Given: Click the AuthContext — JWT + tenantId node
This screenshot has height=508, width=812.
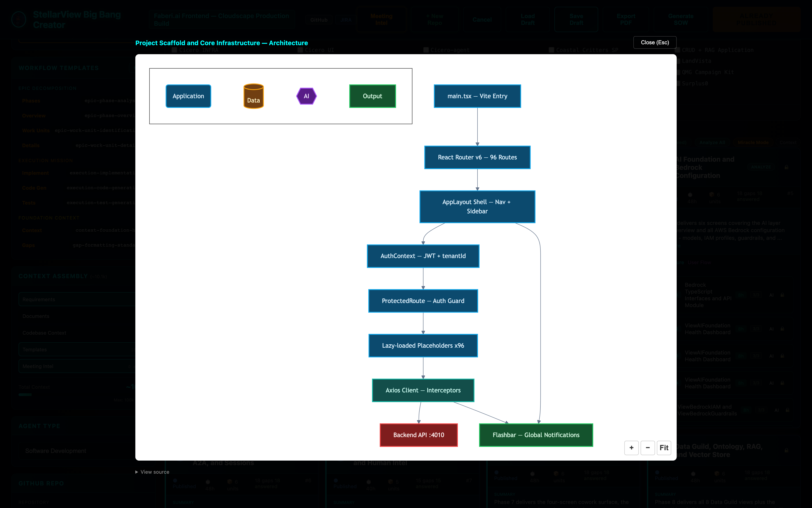Looking at the screenshot, I should pyautogui.click(x=423, y=256).
